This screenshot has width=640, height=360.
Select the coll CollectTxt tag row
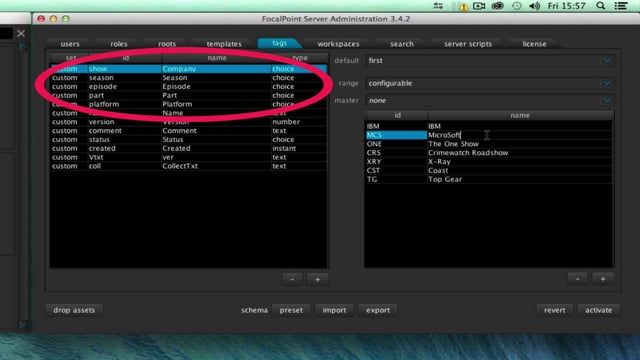pyautogui.click(x=188, y=166)
